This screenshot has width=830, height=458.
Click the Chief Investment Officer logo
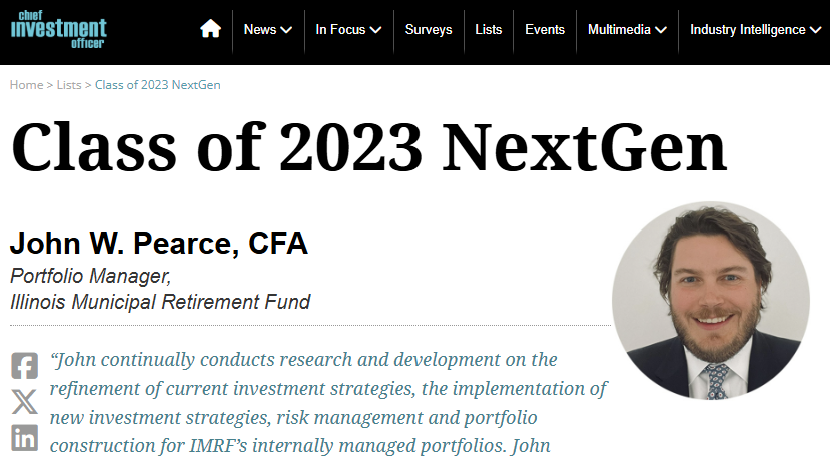(x=58, y=29)
